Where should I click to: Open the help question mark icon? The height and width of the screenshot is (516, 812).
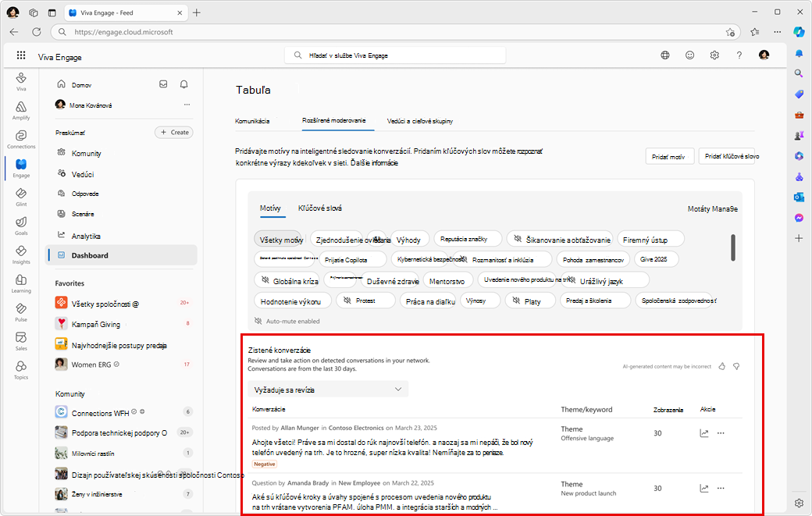(739, 55)
